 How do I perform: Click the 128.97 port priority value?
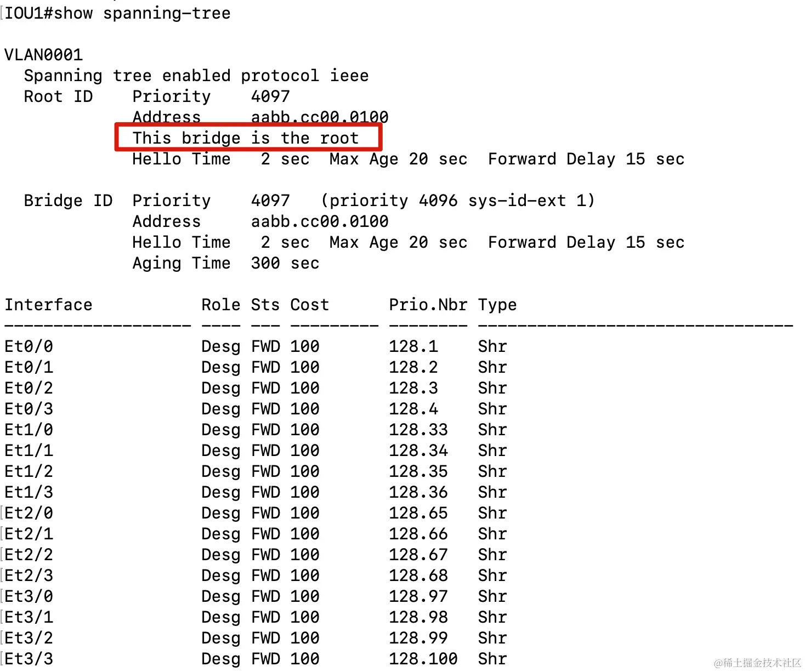pos(418,596)
